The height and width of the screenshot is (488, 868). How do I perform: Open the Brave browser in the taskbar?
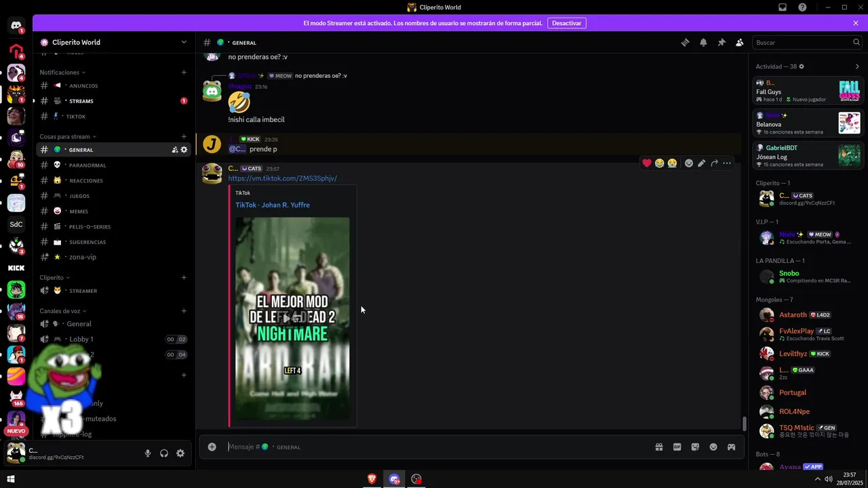click(372, 479)
